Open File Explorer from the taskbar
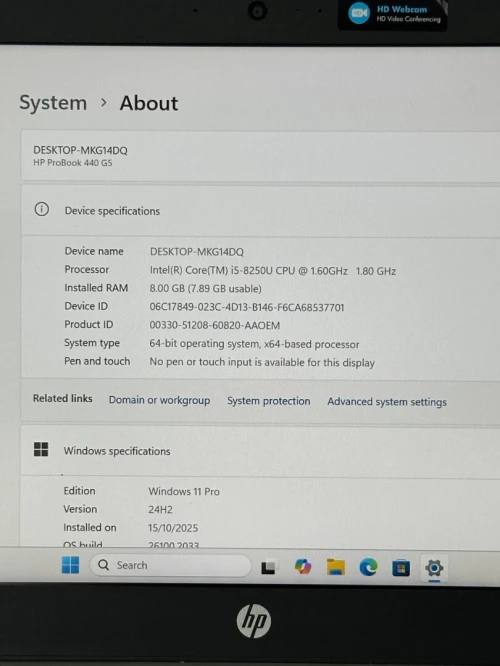 pyautogui.click(x=336, y=567)
